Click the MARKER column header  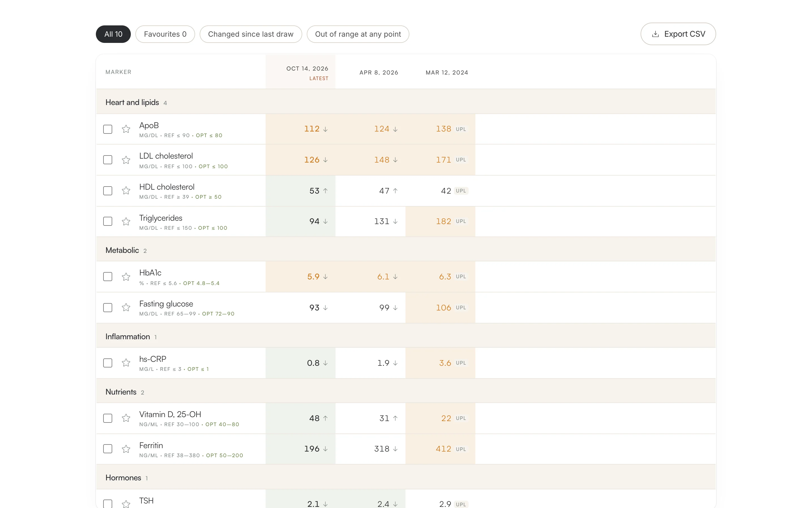pyautogui.click(x=118, y=72)
